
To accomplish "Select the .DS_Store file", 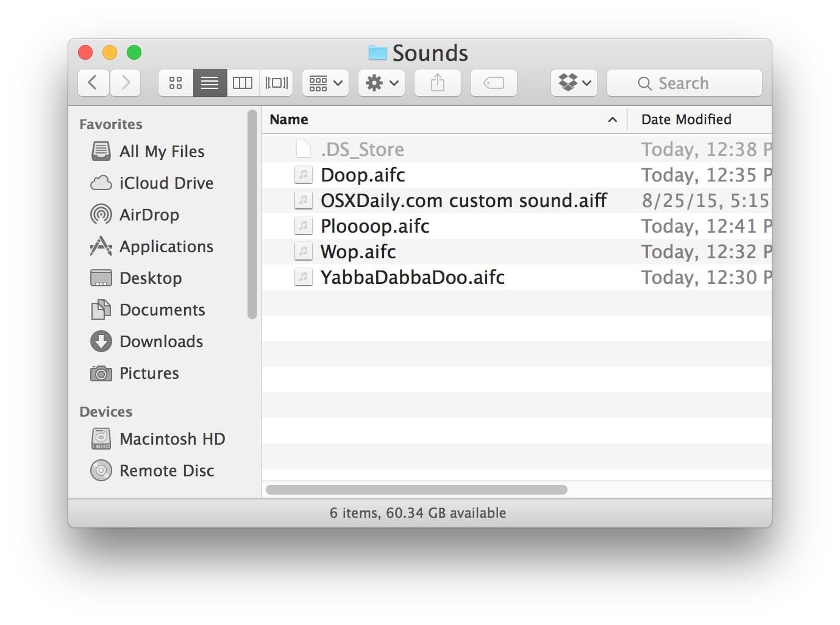I will pos(517,149).
